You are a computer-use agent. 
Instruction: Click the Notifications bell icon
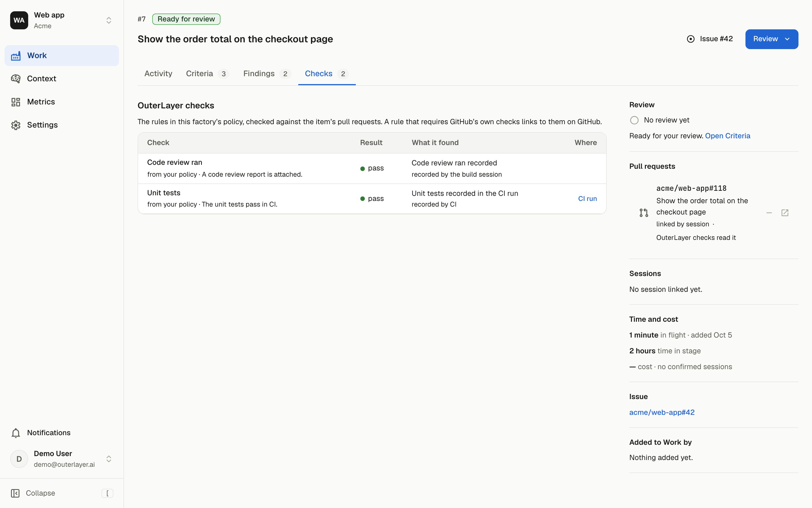pos(16,433)
